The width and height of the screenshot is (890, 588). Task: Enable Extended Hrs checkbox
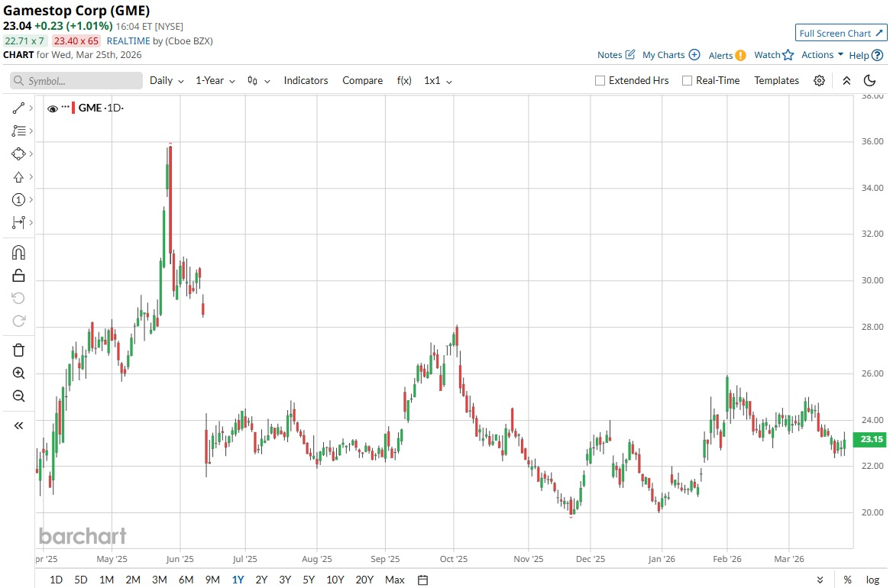600,81
